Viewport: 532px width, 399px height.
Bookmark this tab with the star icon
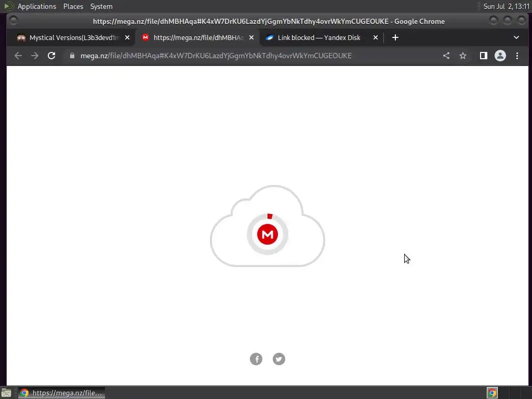pos(463,56)
